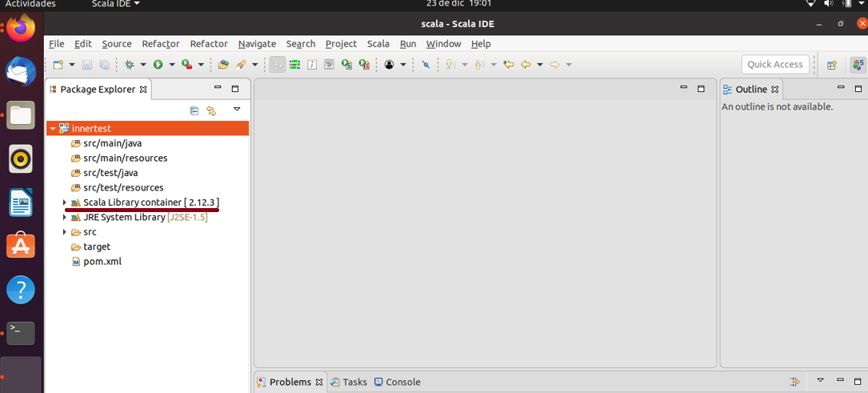Open the Source menu
The width and height of the screenshot is (868, 393).
117,44
